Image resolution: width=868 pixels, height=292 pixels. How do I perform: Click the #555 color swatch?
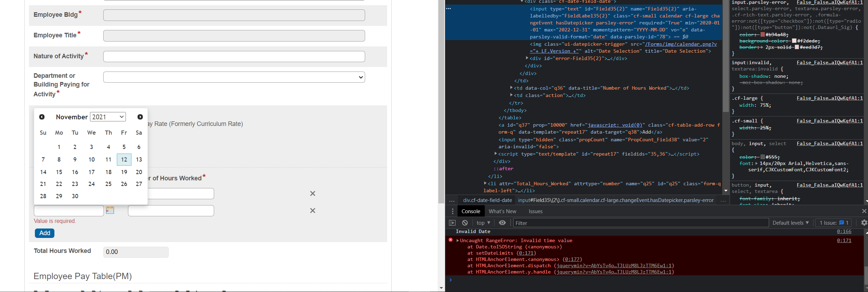(762, 157)
